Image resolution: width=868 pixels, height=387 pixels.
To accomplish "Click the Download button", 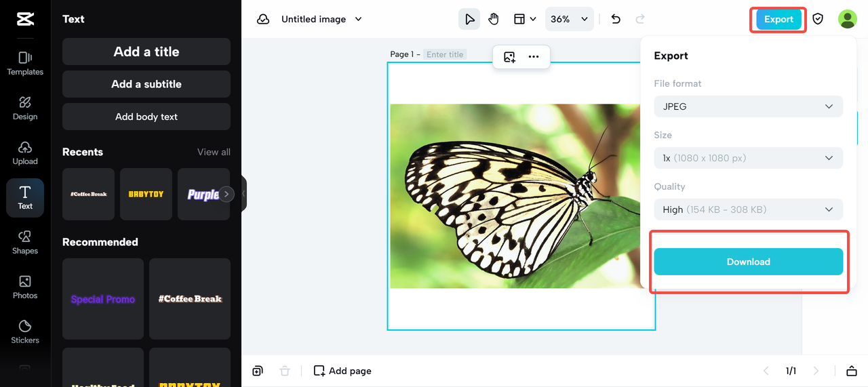I will point(749,262).
